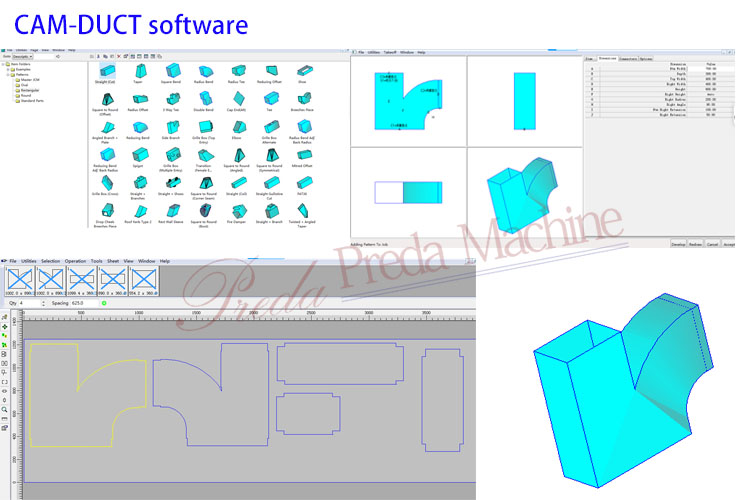Expand the Item Folders tree root
750x500 pixels.
pos(3,64)
